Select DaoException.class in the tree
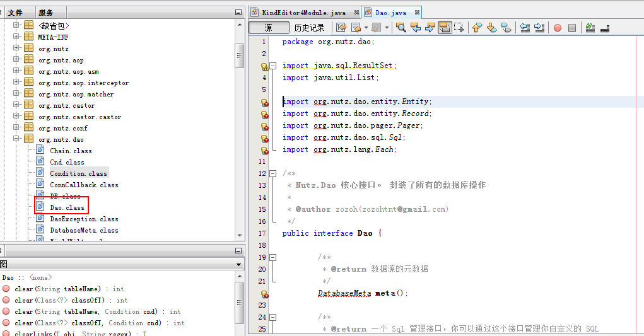Screen dimensions: 644x336 point(84,219)
